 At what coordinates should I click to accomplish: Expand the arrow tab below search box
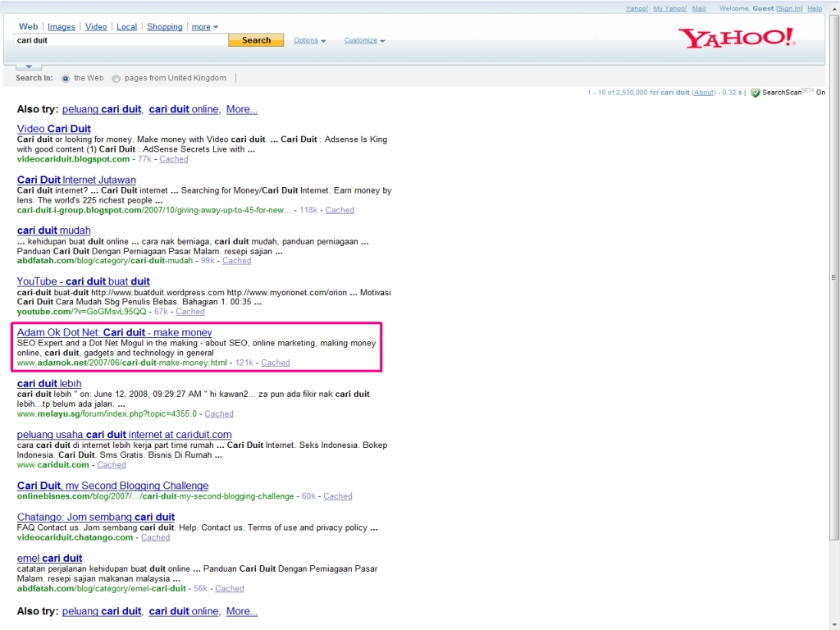(29, 66)
